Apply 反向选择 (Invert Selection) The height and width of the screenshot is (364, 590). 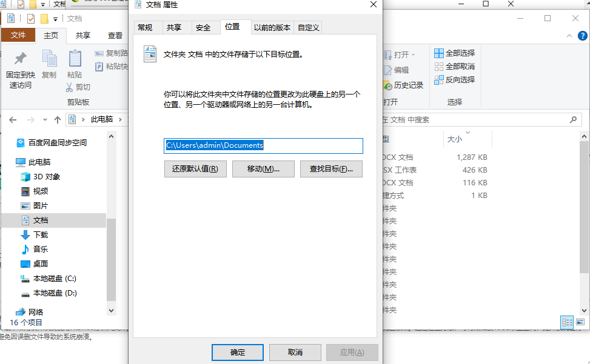click(x=438, y=79)
